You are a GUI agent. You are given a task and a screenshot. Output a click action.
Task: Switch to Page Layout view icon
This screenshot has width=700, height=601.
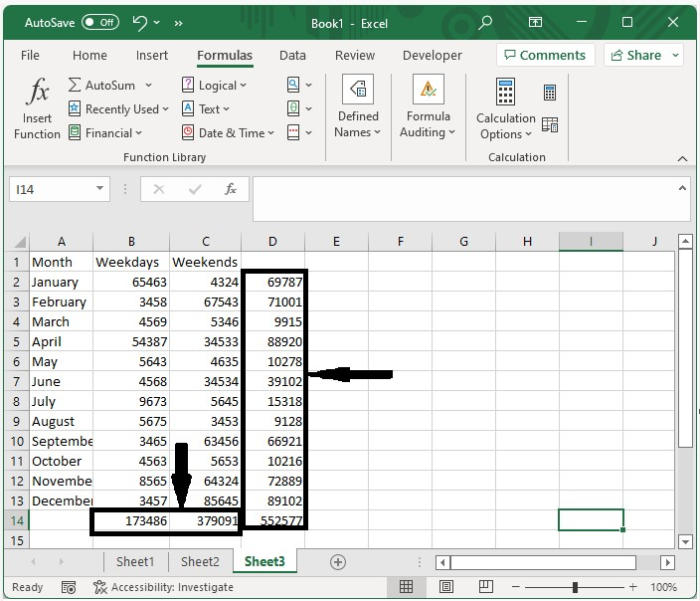point(446,587)
